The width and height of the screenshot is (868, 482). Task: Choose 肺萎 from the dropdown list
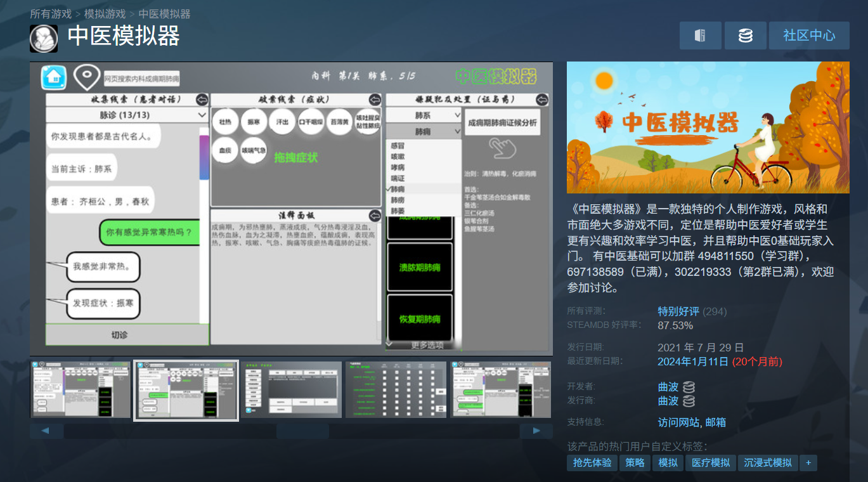(x=424, y=211)
